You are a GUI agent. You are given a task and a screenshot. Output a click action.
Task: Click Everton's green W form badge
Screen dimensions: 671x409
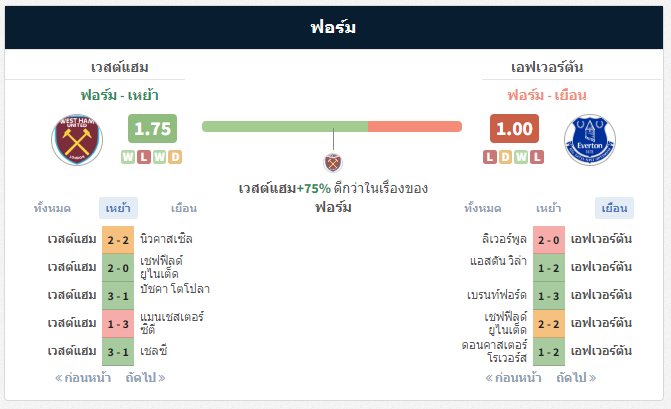(521, 157)
